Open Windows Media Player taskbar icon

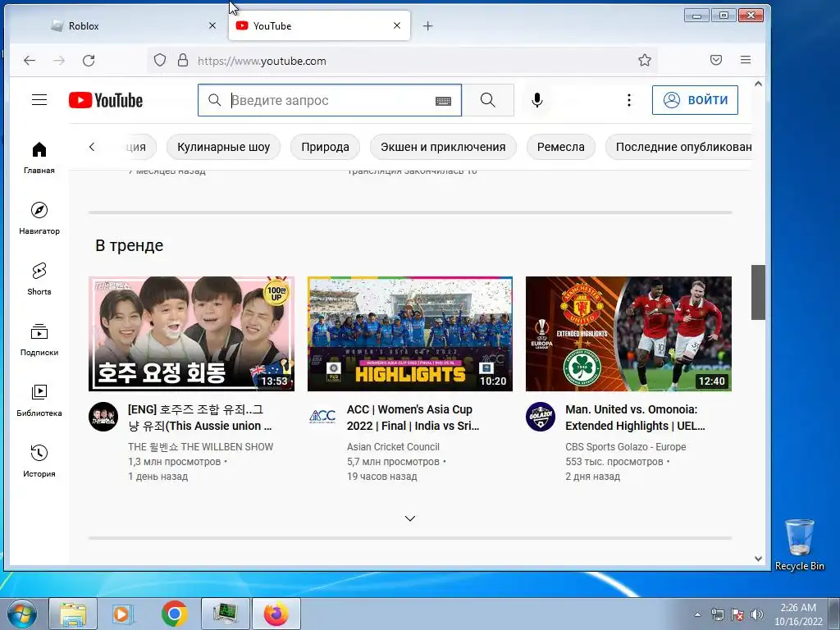(123, 614)
